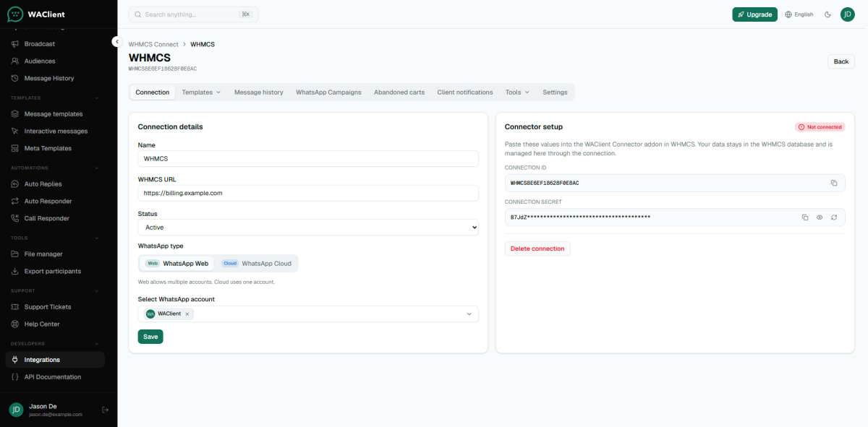
Task: Switch to the Connection tab
Action: tap(153, 92)
